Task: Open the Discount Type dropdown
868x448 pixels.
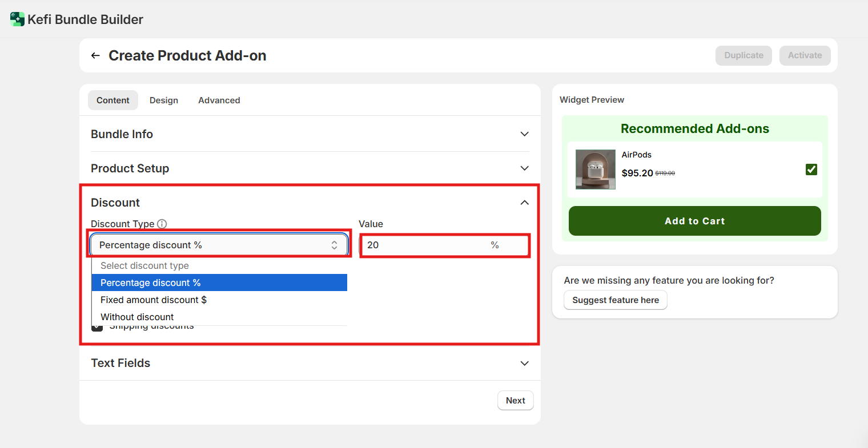Action: pos(219,245)
